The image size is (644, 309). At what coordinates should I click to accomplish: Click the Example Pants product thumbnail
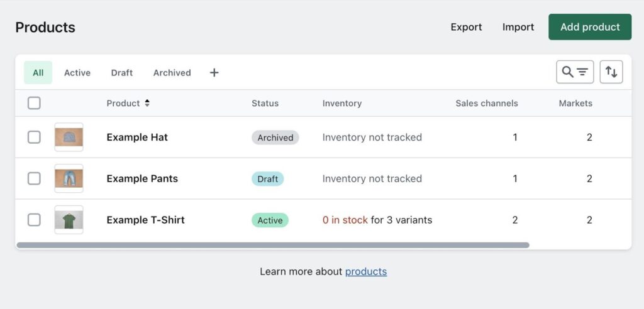point(69,178)
